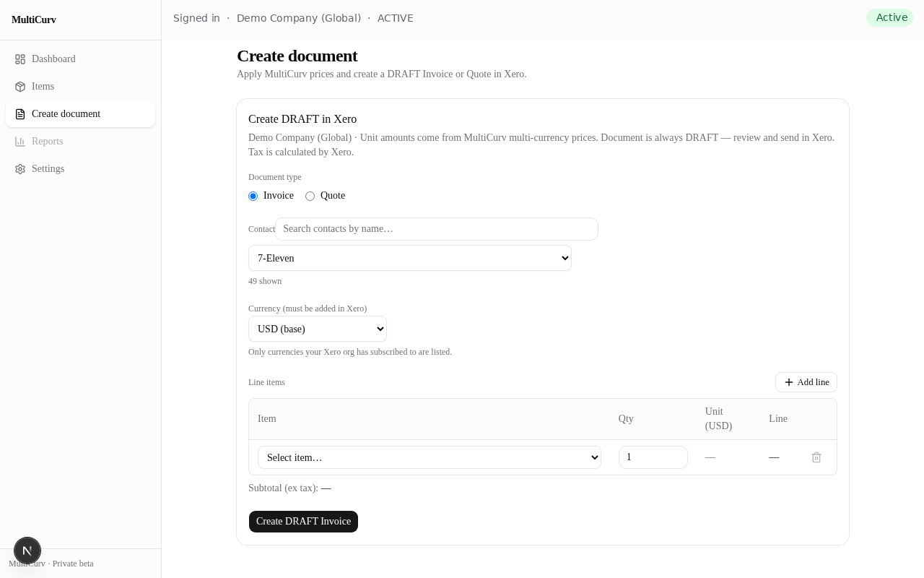Select the Create document page icon
The width and height of the screenshot is (924, 578).
[x=20, y=114]
